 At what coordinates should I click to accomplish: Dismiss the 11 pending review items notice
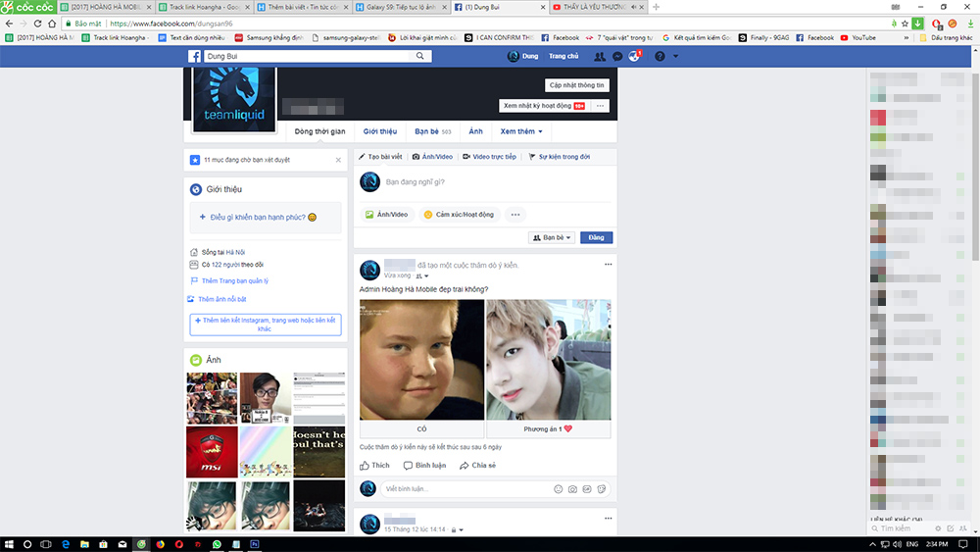[338, 160]
